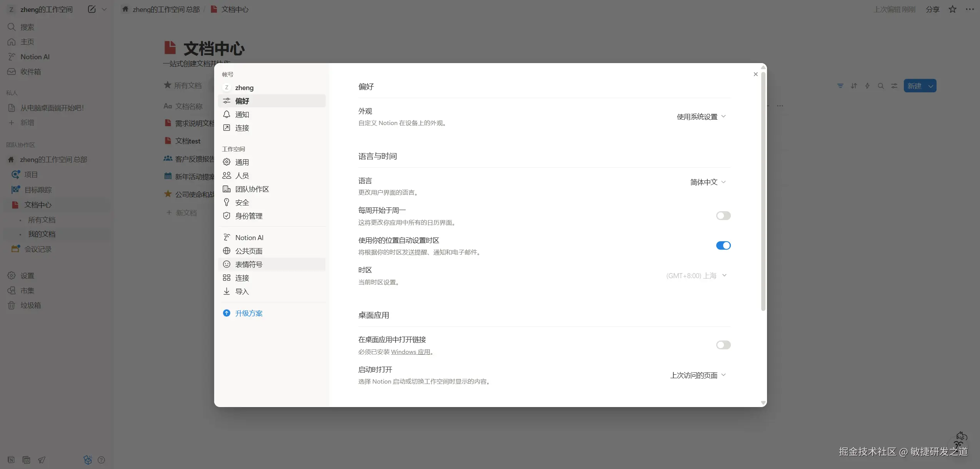This screenshot has width=980, height=469.
Task: Click the sort arrows icon in toolbar
Action: pyautogui.click(x=854, y=86)
